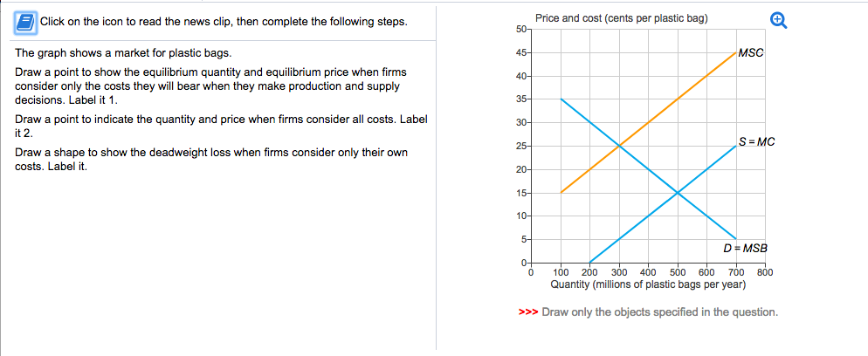The height and width of the screenshot is (356, 868).
Task: Click the news clip book icon
Action: point(26,20)
